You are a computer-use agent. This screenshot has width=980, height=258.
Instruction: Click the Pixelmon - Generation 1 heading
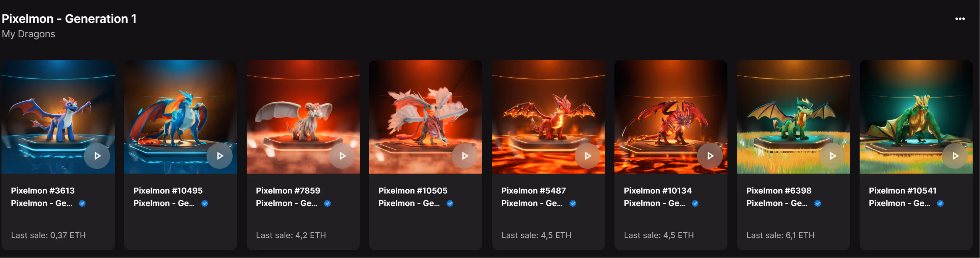(x=69, y=19)
